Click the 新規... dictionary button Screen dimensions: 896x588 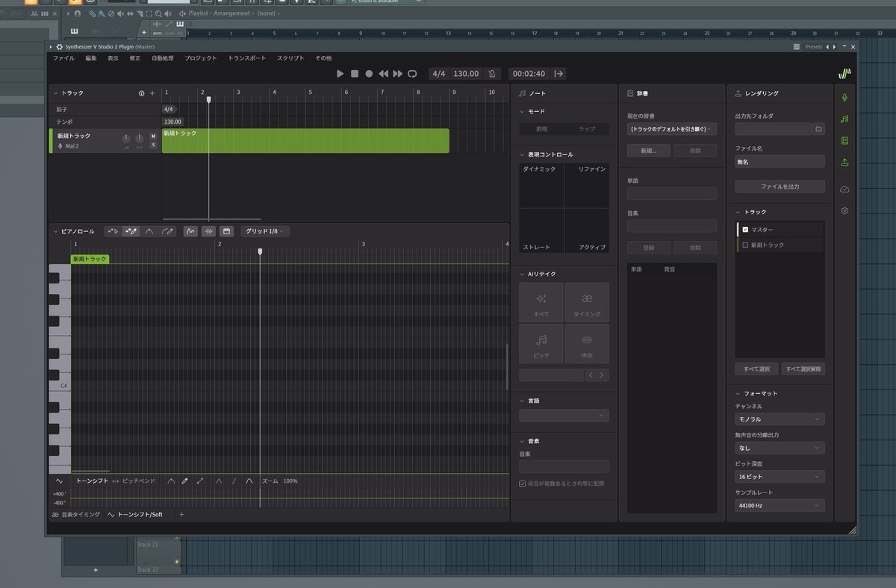(649, 151)
